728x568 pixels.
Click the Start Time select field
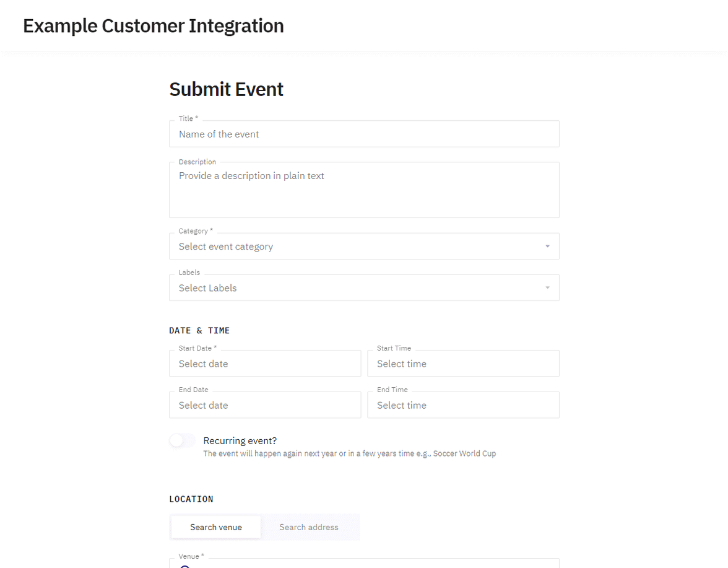[463, 364]
